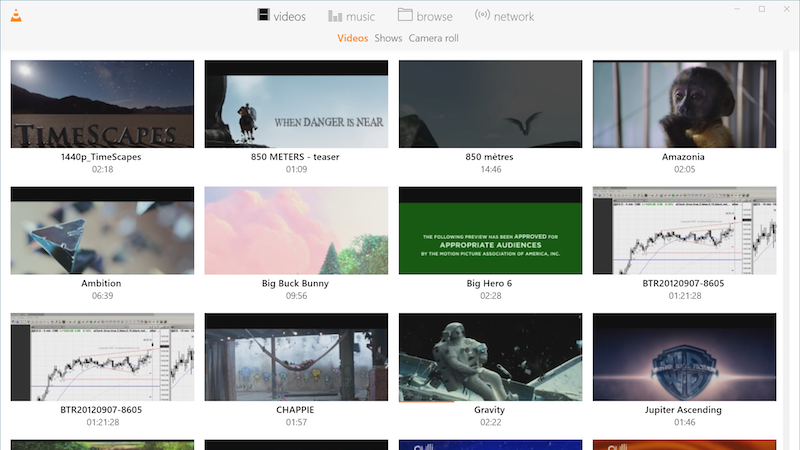Play the Gravity astronaut thumbnail
Image resolution: width=800 pixels, height=450 pixels.
[490, 357]
